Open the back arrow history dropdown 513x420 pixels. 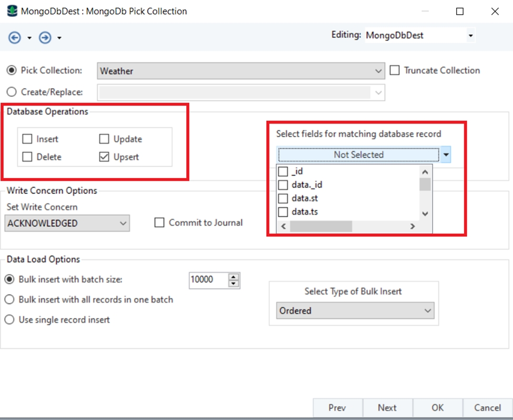tap(29, 38)
